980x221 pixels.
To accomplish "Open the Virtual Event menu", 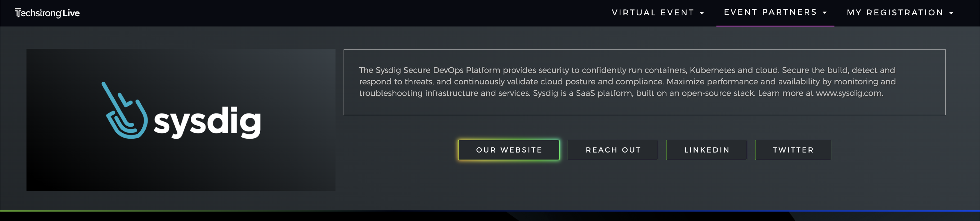I will [653, 13].
